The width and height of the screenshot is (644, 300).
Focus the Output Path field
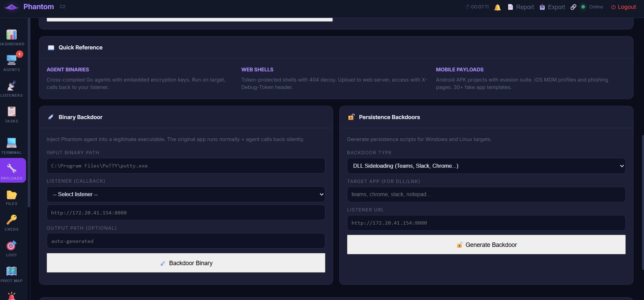pos(186,241)
